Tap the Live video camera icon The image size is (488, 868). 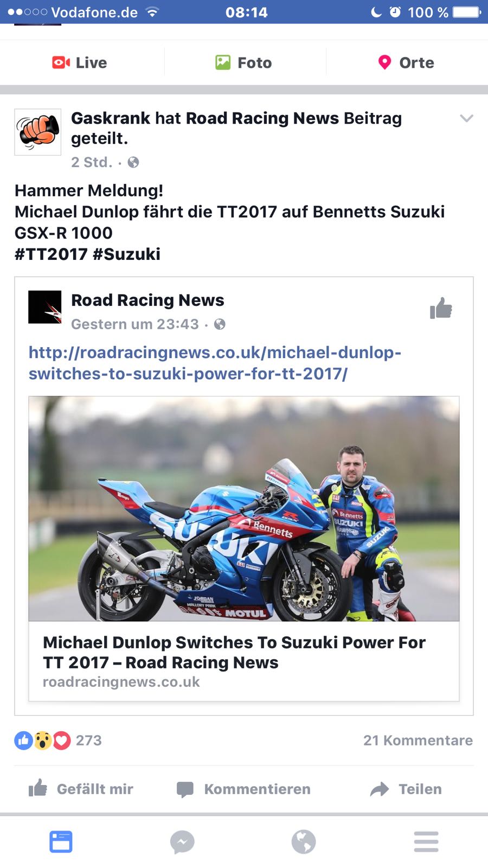[x=61, y=63]
